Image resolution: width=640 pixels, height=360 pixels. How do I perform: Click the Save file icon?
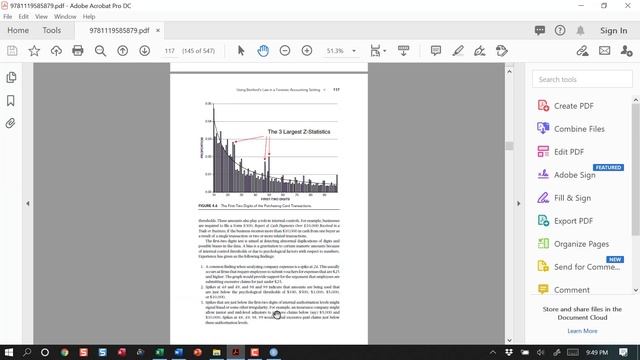(12, 51)
